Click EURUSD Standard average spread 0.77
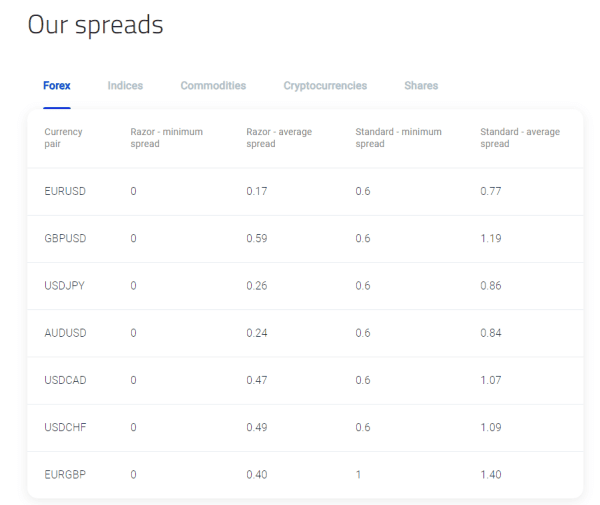This screenshot has height=505, width=600. pyautogui.click(x=491, y=191)
